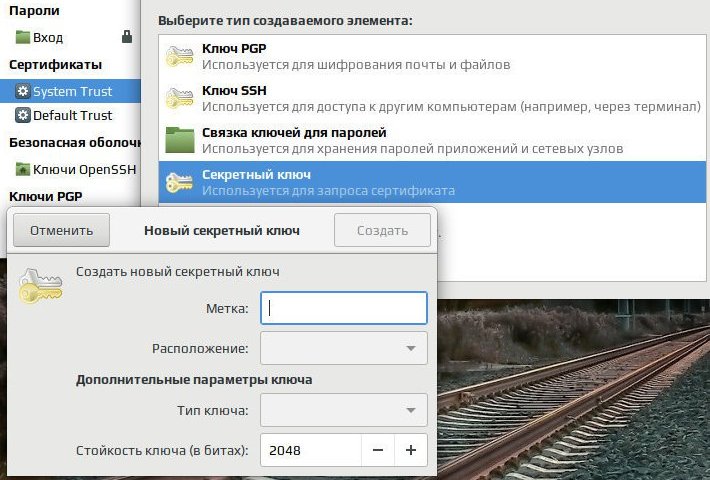Click the large keys icon in dialog
Screen dimensions: 710x480
tap(40, 286)
